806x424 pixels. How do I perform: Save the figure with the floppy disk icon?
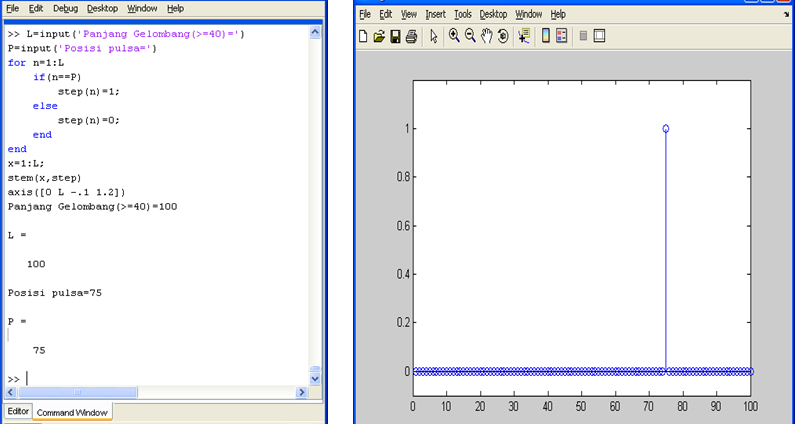(x=395, y=36)
